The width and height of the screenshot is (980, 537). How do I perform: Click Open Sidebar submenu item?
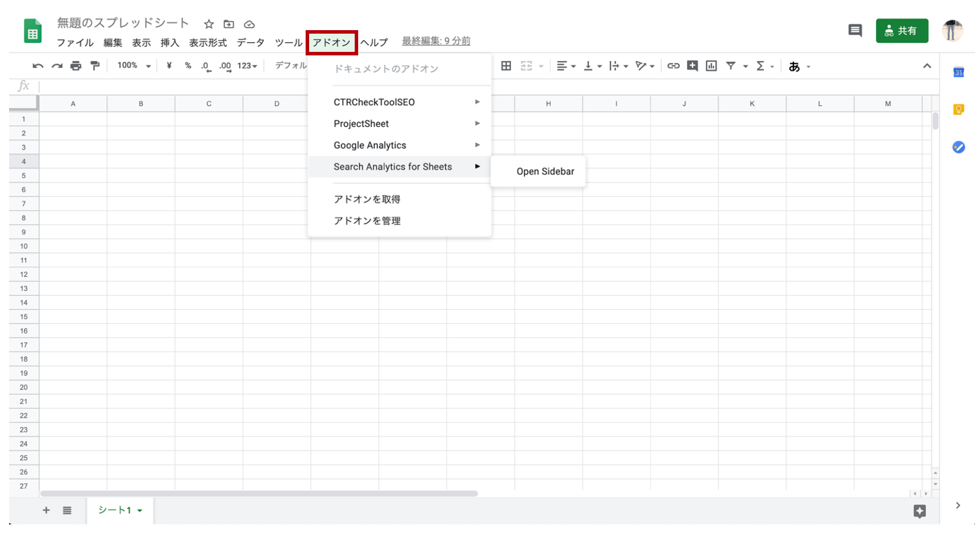(x=538, y=172)
